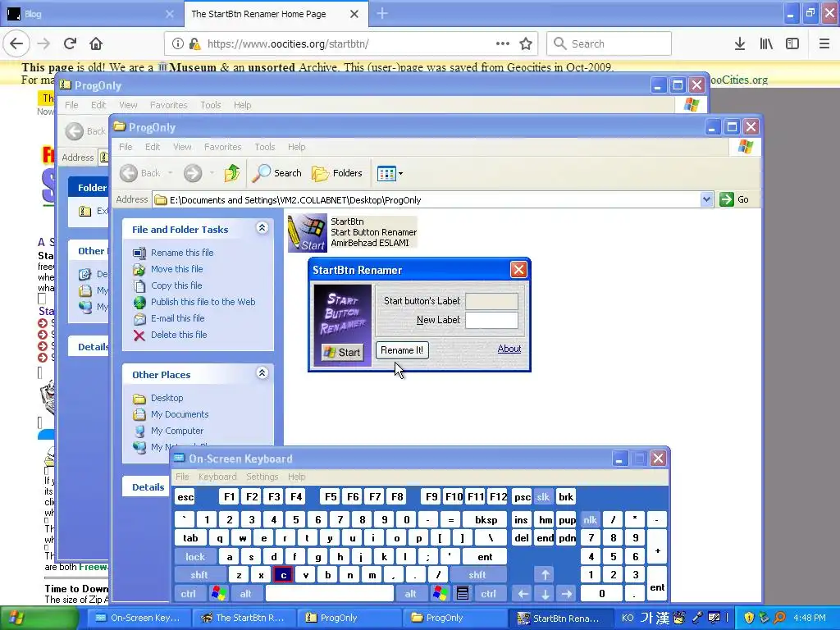
Task: Open File menu in front ProgOnly window
Action: 126,147
